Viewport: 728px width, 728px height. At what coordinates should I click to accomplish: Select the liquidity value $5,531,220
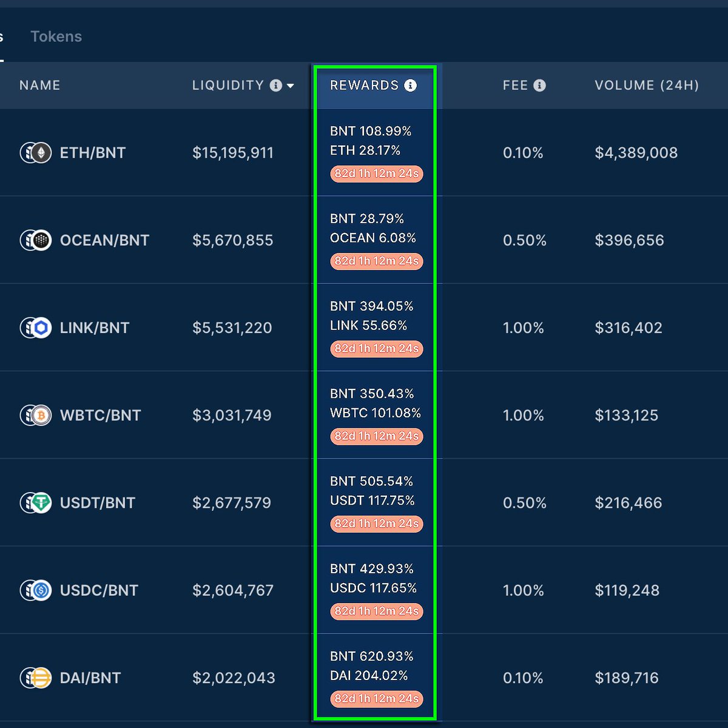232,328
